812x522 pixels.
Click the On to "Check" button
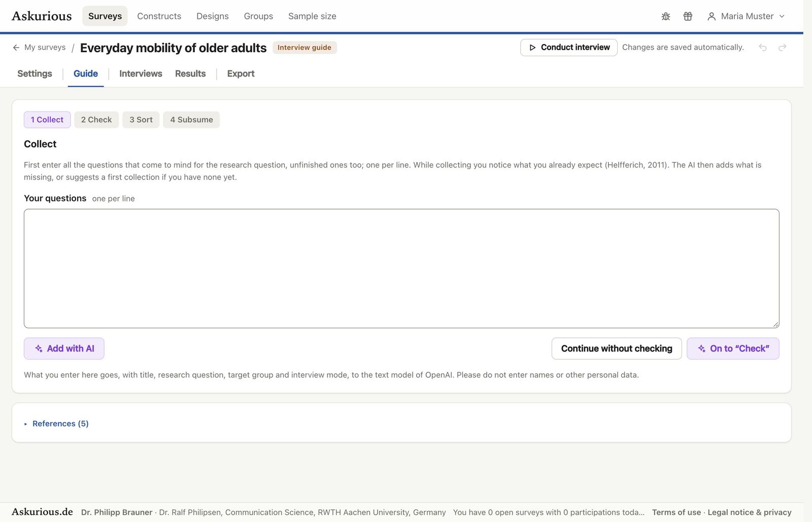tap(733, 349)
